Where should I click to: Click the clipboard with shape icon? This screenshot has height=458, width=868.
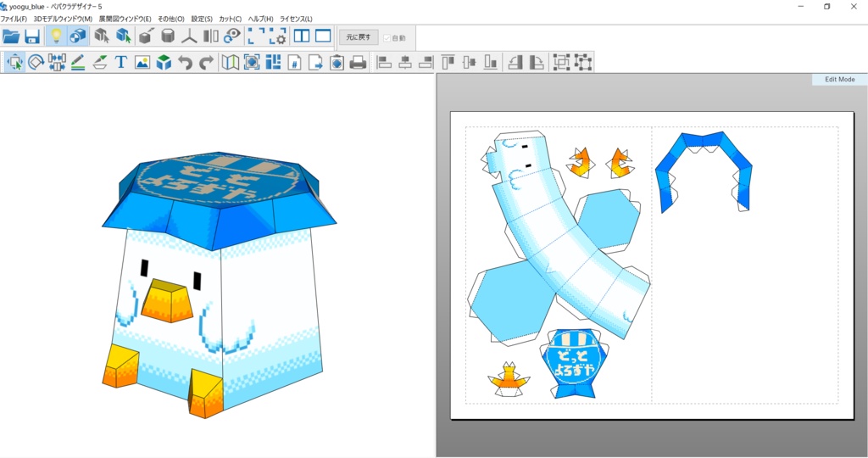337,62
